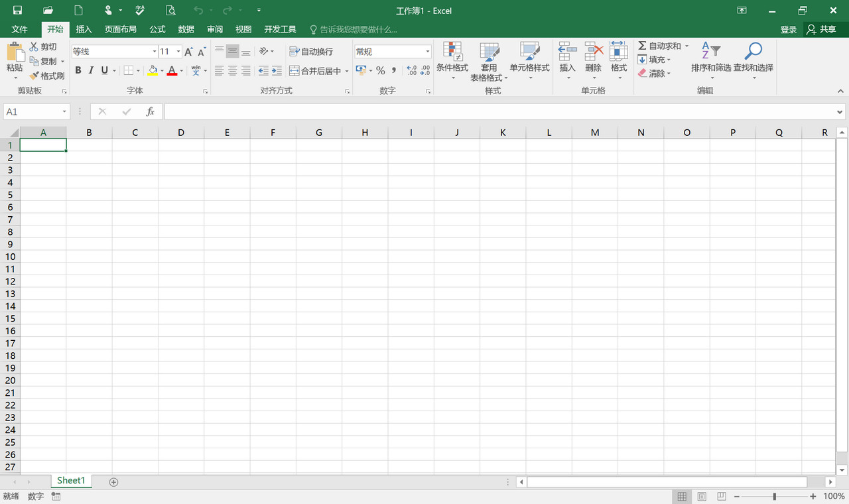849x504 pixels.
Task: Click the macro recording icon in status bar
Action: point(56,496)
